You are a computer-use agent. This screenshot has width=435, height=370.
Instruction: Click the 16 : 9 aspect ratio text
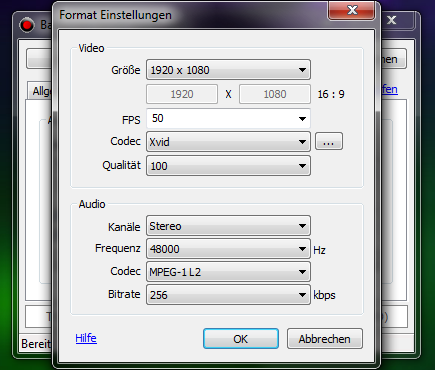[331, 94]
